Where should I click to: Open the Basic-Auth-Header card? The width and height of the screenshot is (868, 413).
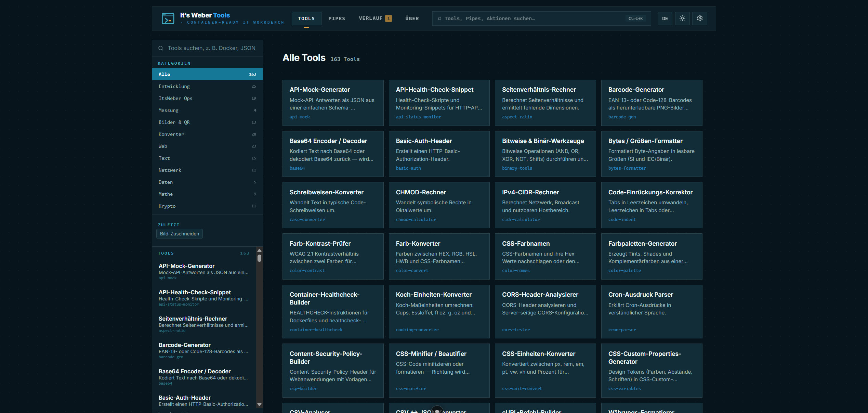(x=439, y=154)
